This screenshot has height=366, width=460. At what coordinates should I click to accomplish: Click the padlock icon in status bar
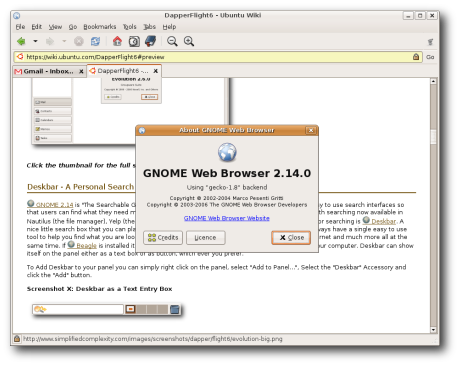pos(17,339)
